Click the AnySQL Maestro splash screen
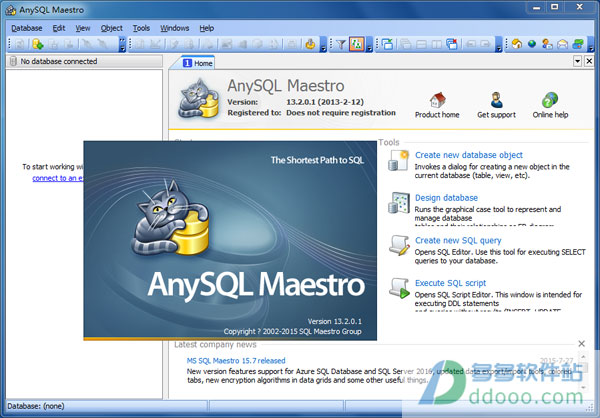This screenshot has height=418, width=600. (230, 240)
